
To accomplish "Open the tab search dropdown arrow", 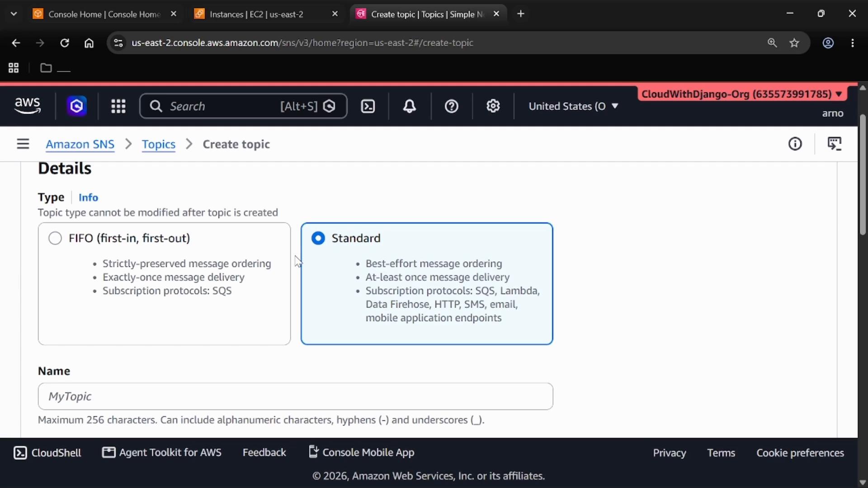I will click(14, 14).
